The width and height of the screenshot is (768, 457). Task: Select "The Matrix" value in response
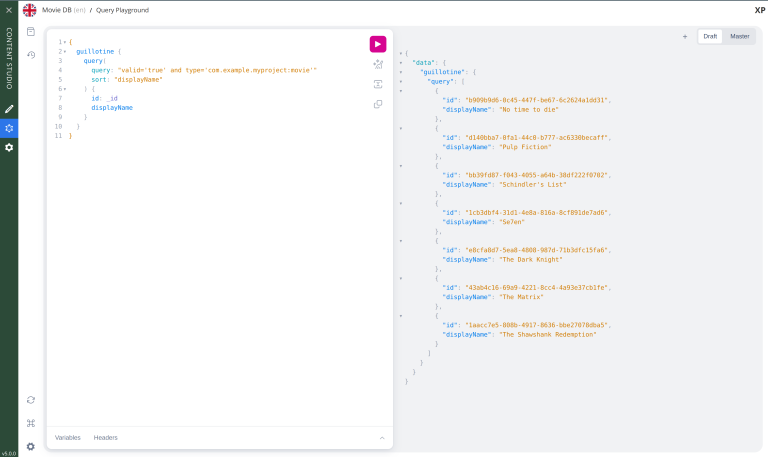point(521,297)
